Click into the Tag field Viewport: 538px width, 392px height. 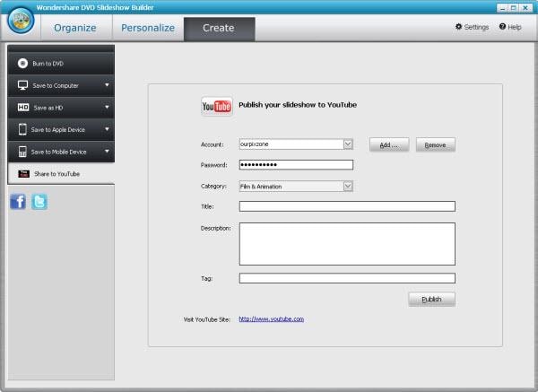point(347,278)
